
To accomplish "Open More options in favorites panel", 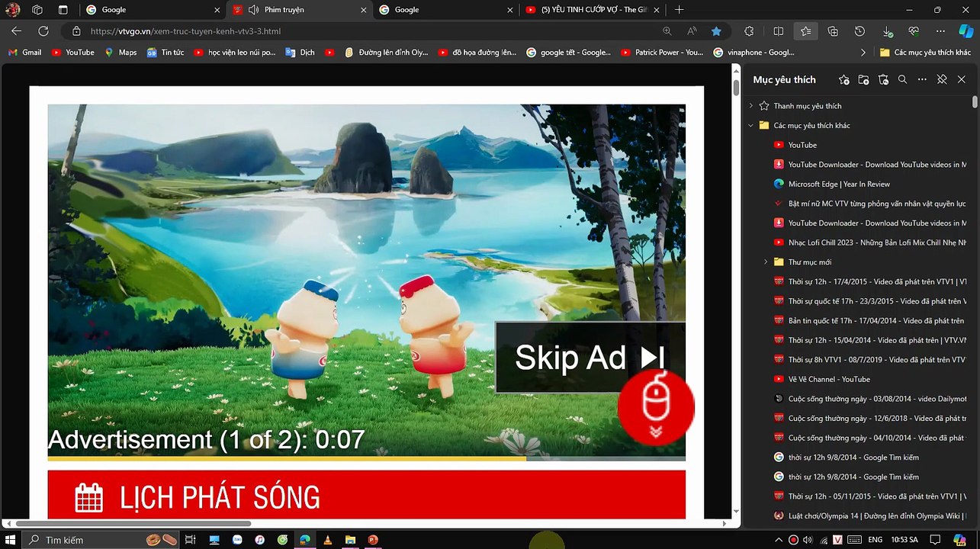I will click(922, 79).
